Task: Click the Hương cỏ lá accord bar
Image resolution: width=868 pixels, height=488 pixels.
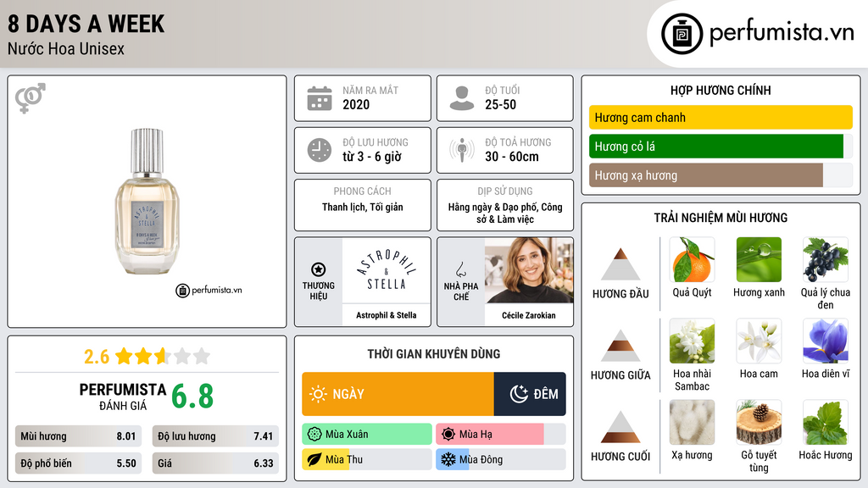Action: 721,146
